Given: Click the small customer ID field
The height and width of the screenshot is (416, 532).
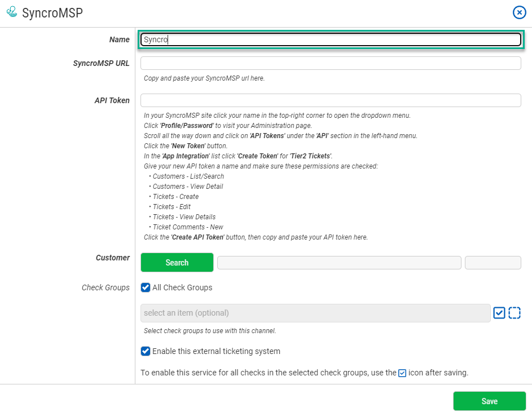Looking at the screenshot, I should (x=493, y=263).
